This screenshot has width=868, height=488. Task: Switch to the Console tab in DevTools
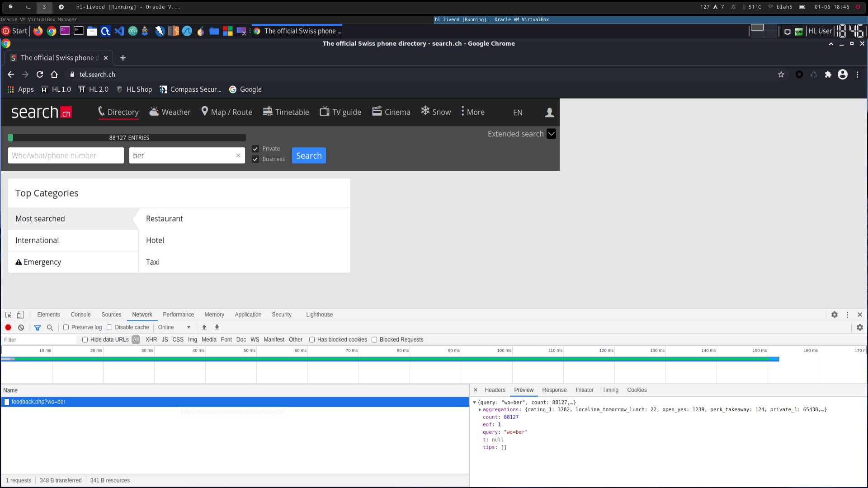click(x=80, y=315)
